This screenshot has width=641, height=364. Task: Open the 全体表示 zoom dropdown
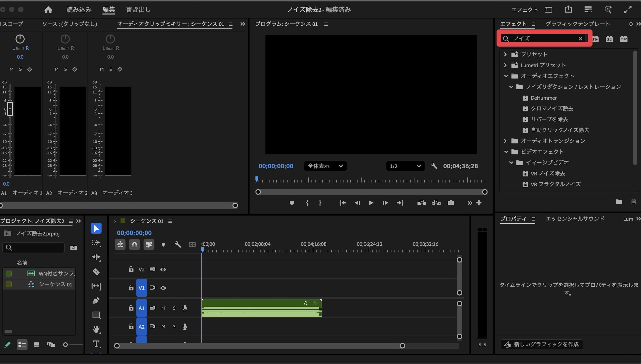[325, 166]
